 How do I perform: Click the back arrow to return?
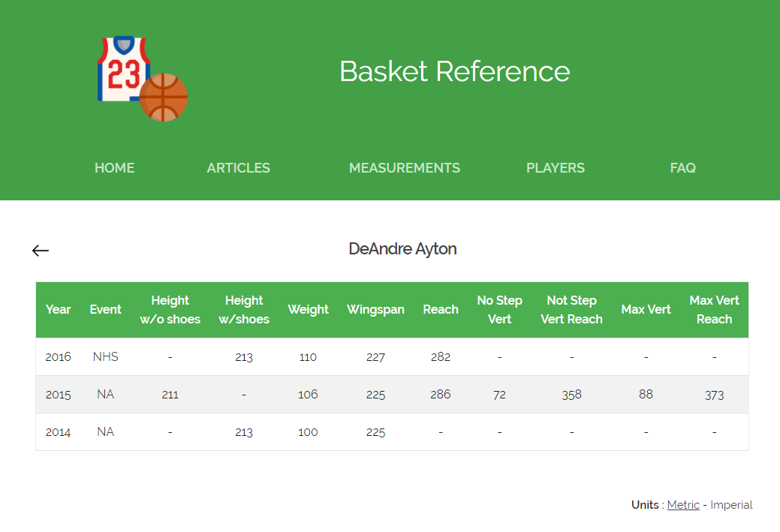41,250
